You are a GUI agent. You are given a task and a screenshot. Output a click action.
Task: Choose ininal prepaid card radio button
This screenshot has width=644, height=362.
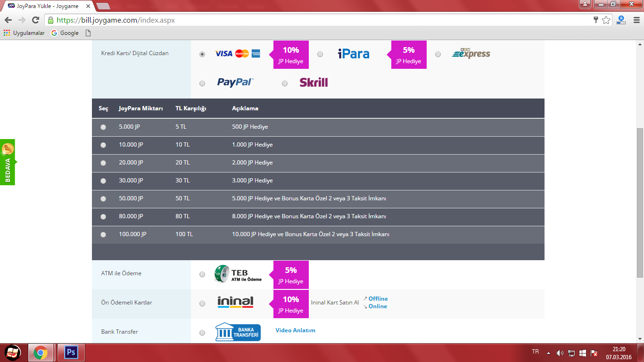(x=202, y=304)
